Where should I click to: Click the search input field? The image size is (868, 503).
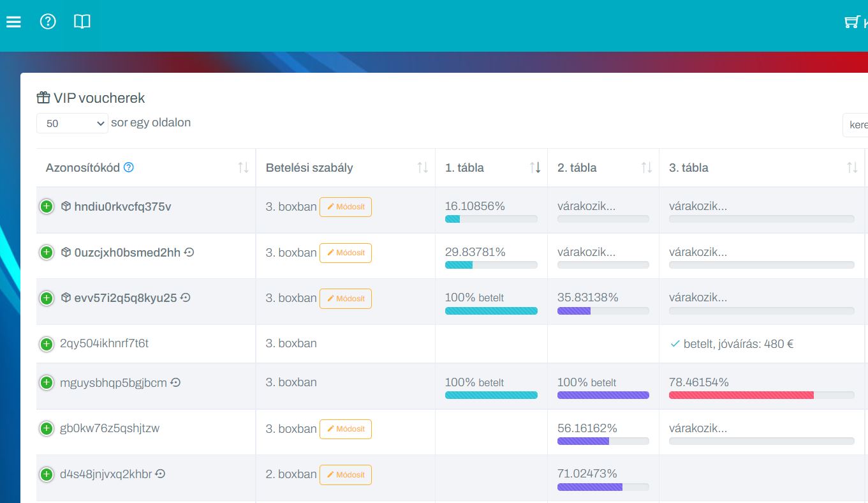855,125
